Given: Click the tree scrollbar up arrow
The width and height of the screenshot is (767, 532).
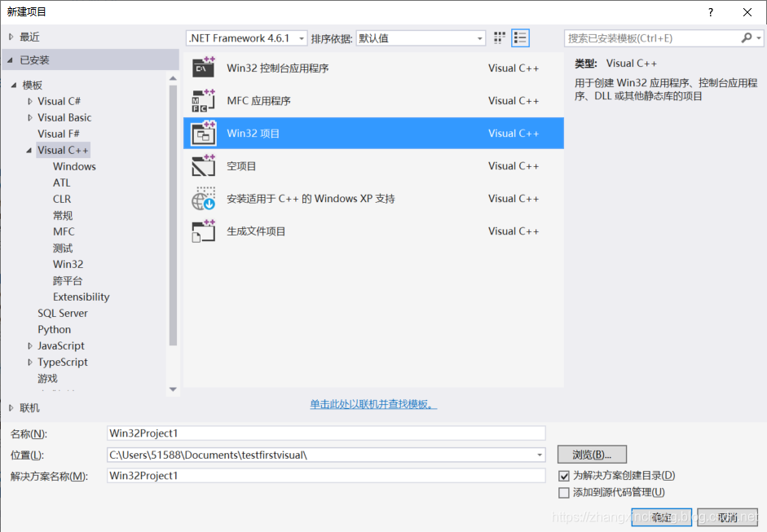Looking at the screenshot, I should point(173,78).
